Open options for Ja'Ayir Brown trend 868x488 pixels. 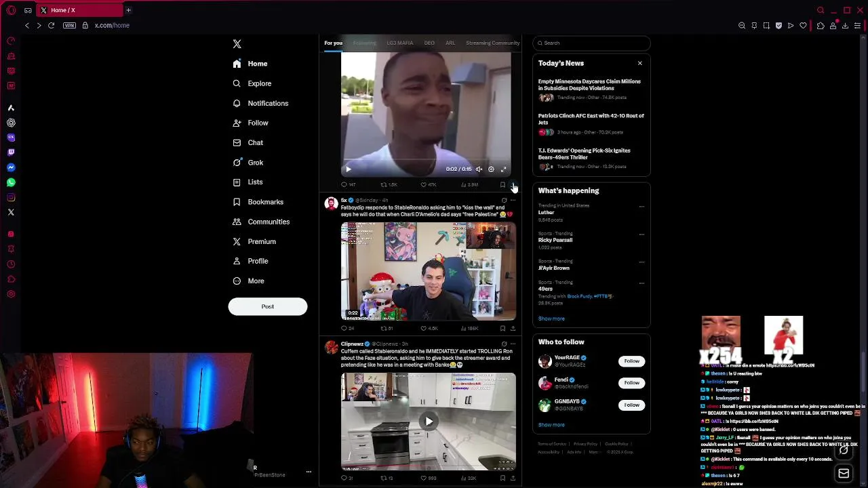[642, 262]
